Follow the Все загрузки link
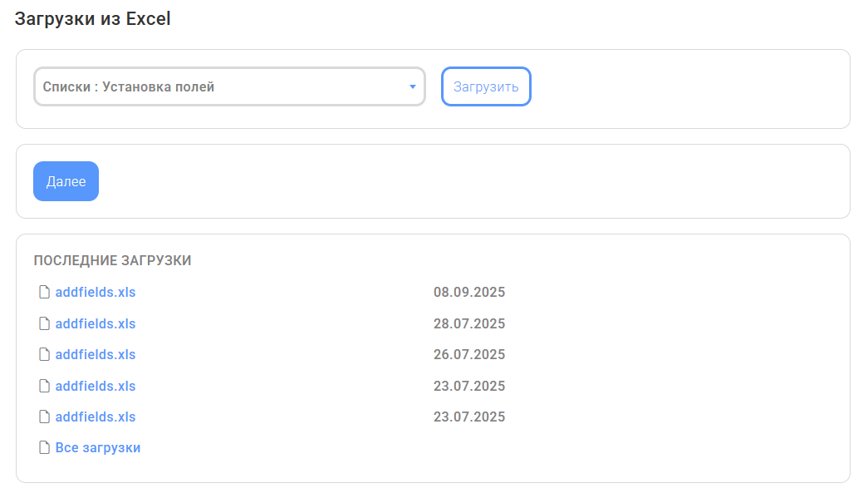 98,447
